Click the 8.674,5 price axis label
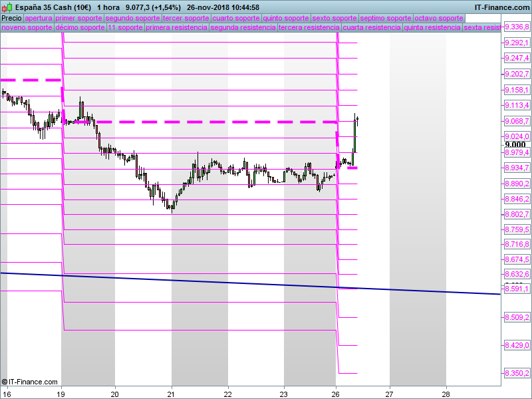 tap(517, 259)
